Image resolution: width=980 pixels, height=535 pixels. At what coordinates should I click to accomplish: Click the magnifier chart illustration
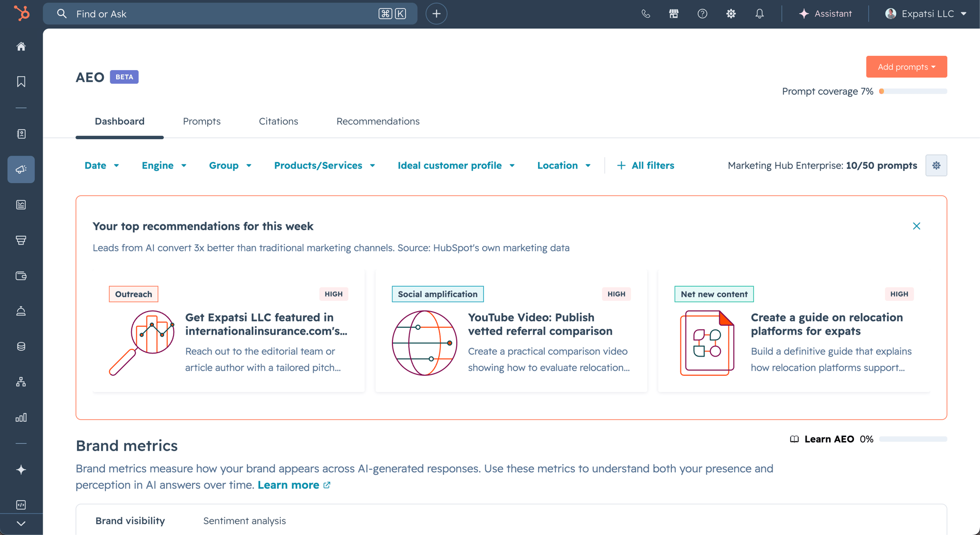click(x=142, y=343)
